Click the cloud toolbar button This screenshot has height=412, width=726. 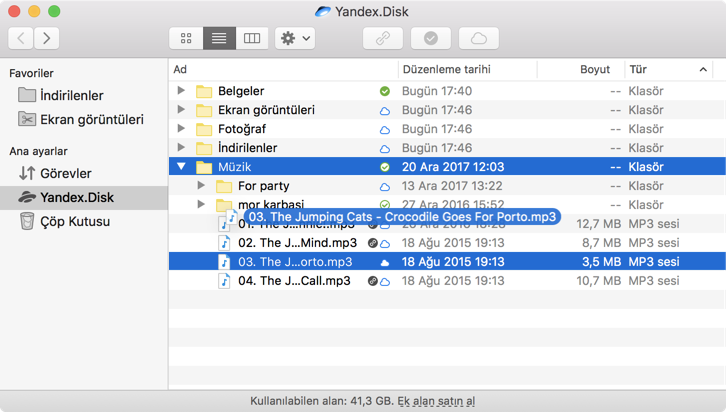tap(479, 38)
